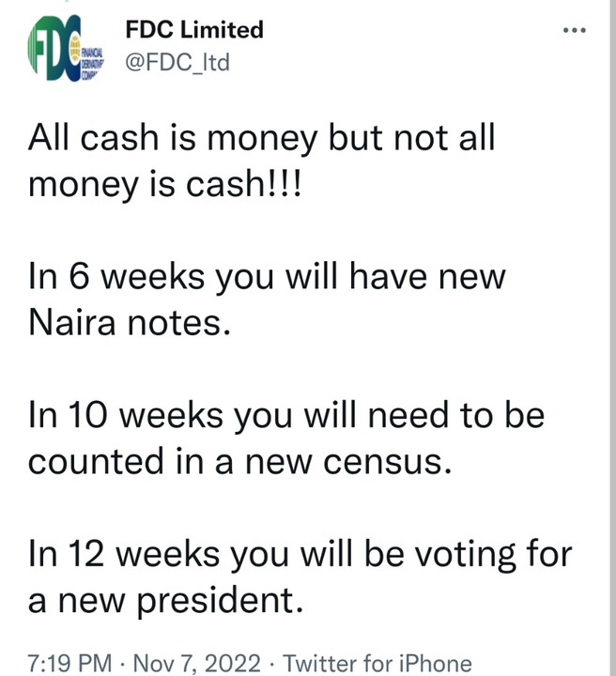This screenshot has width=616, height=676.
Task: Select the line "In 10 weeks you will need to be"
Action: point(286,416)
